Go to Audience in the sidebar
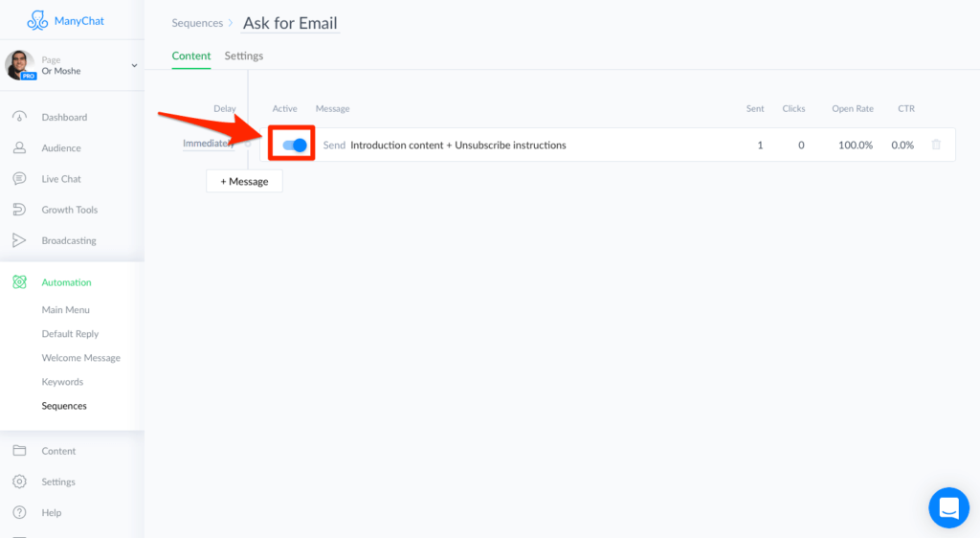Viewport: 980px width, 538px height. pyautogui.click(x=61, y=148)
